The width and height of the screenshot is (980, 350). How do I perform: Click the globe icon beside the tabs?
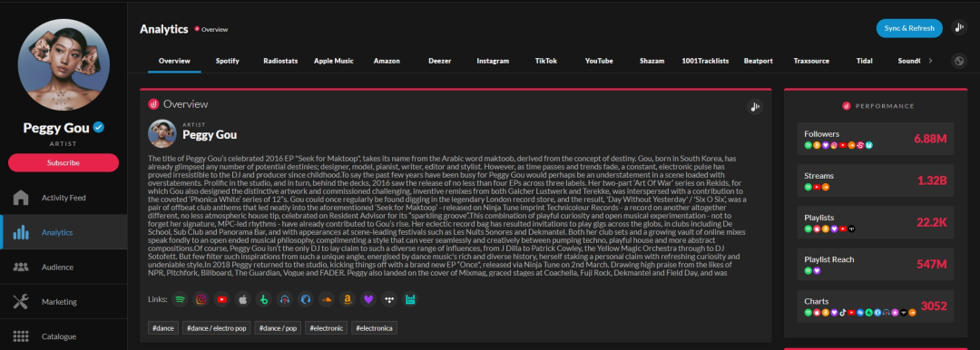959,61
